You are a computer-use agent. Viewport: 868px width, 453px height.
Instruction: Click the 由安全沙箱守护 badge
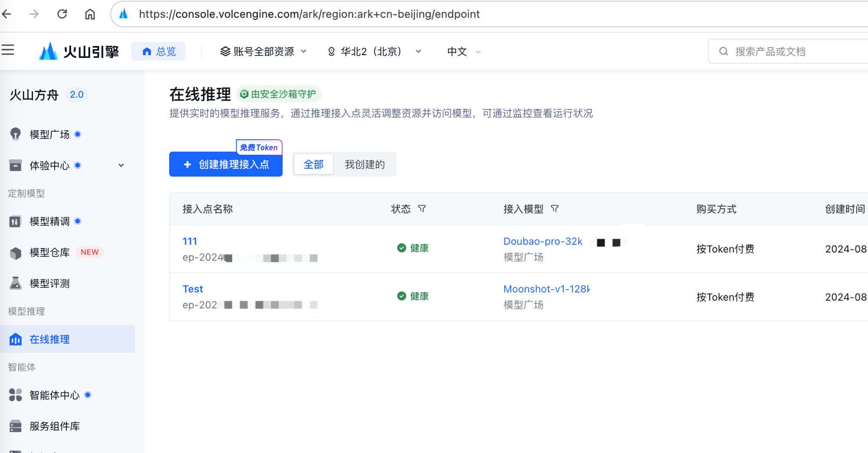coord(279,94)
